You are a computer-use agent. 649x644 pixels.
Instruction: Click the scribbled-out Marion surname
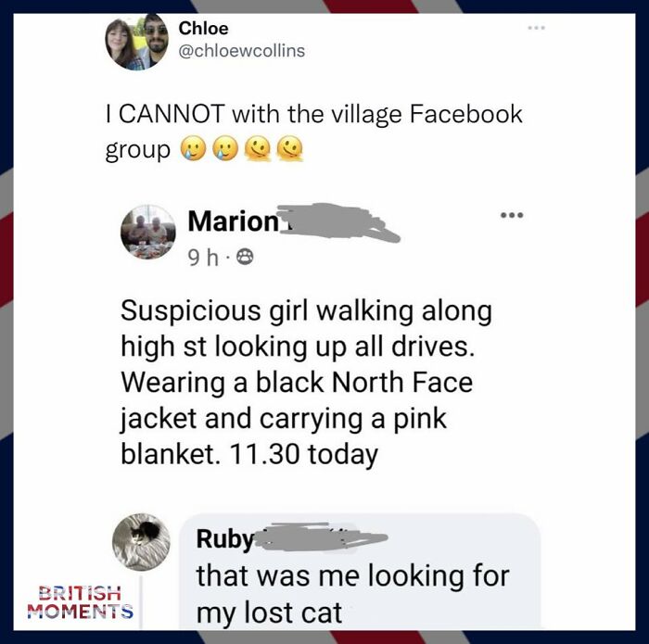pyautogui.click(x=339, y=221)
